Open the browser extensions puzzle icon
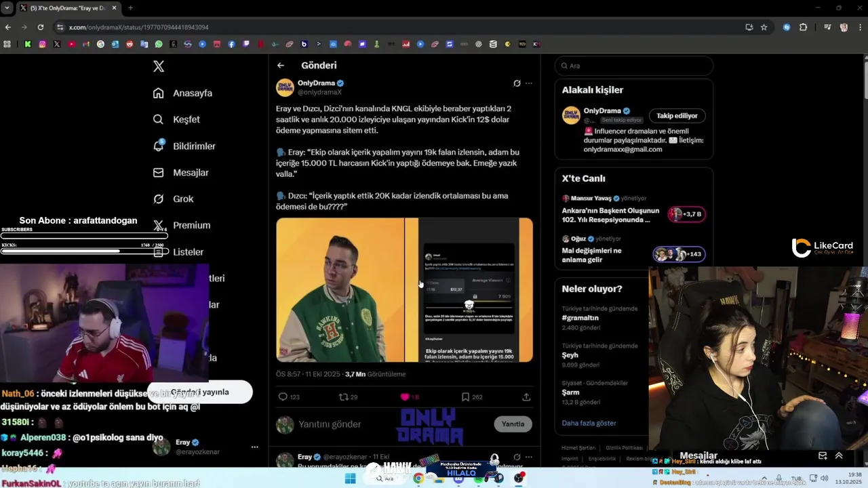868x488 pixels. click(804, 27)
